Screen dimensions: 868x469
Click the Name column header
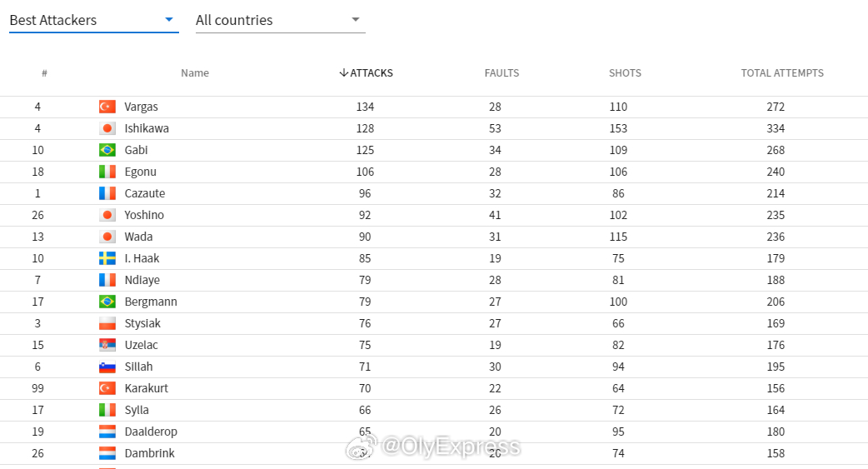(x=195, y=73)
